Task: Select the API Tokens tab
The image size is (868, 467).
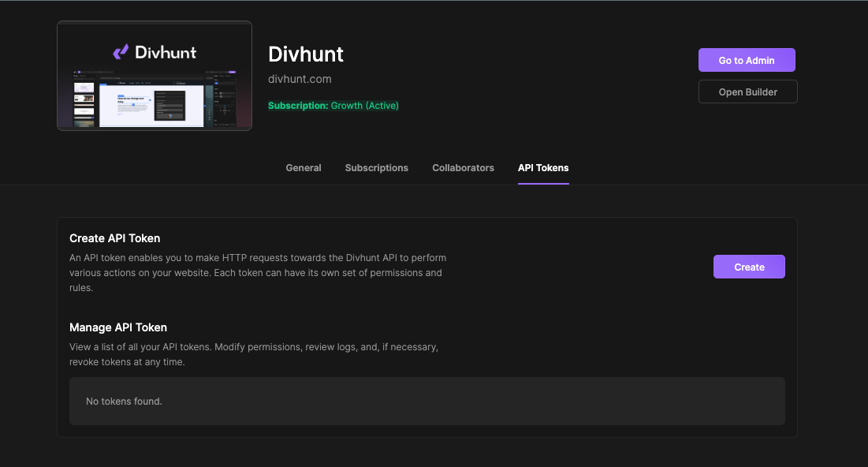Action: click(543, 168)
